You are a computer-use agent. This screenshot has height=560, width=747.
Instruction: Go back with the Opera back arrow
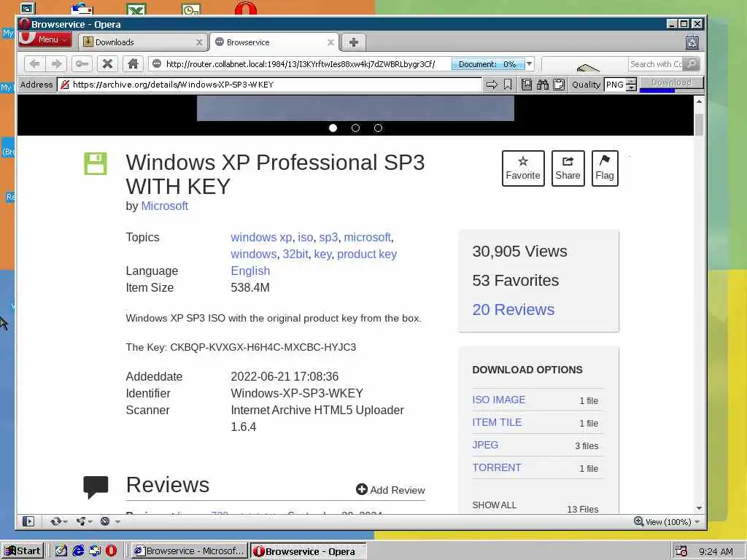34,64
